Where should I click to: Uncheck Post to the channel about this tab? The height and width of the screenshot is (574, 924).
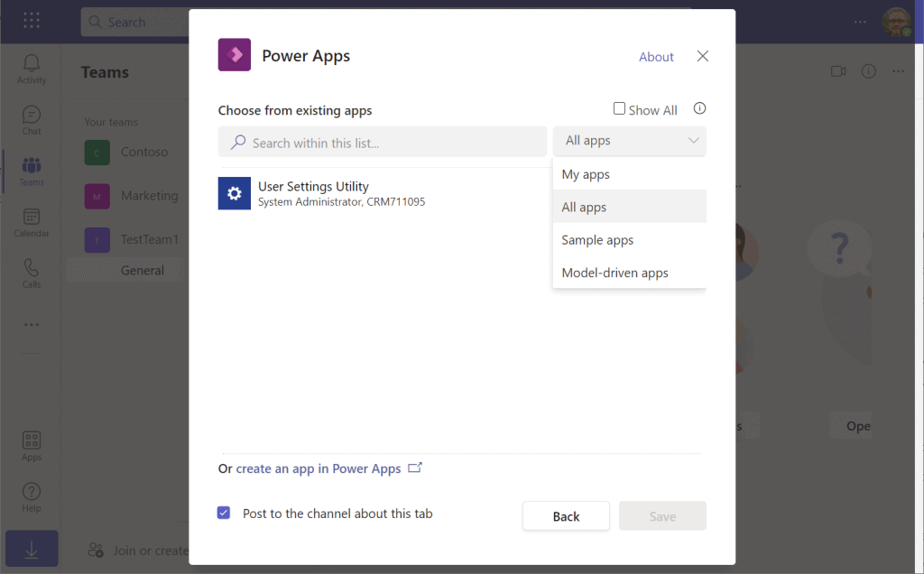(x=224, y=514)
